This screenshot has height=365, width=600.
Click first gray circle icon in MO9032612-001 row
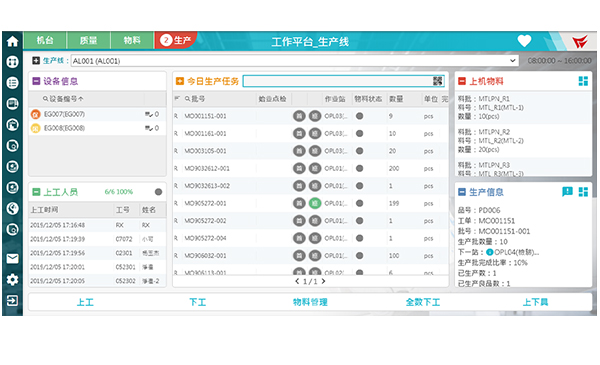[299, 168]
